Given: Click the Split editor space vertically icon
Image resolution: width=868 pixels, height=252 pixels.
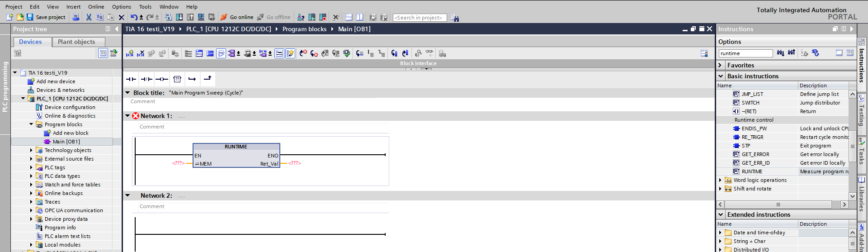Looking at the screenshot, I should pyautogui.click(x=359, y=17).
